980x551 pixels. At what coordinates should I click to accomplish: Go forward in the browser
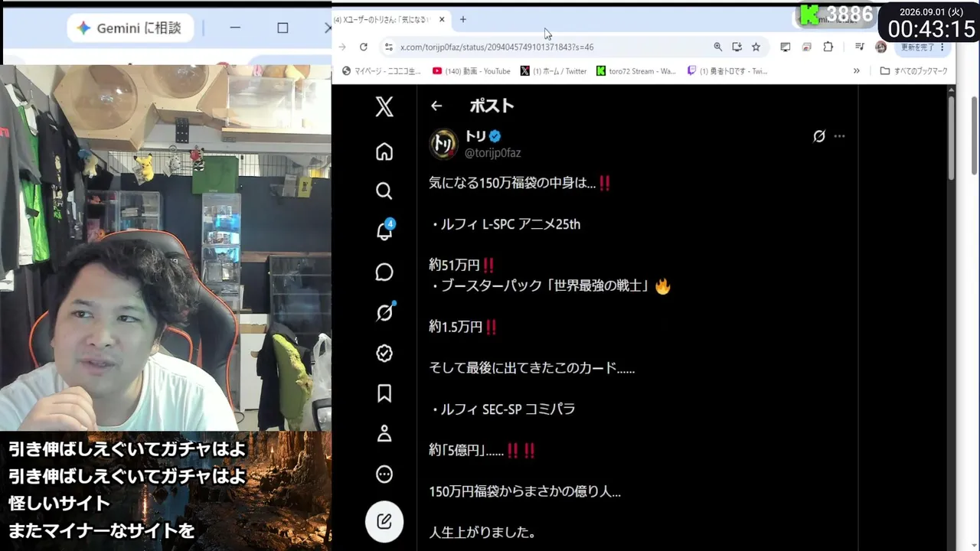(x=342, y=47)
